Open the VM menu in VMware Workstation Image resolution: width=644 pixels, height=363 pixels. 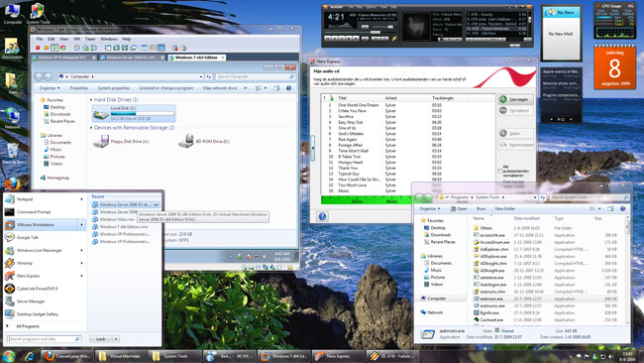[x=76, y=39]
